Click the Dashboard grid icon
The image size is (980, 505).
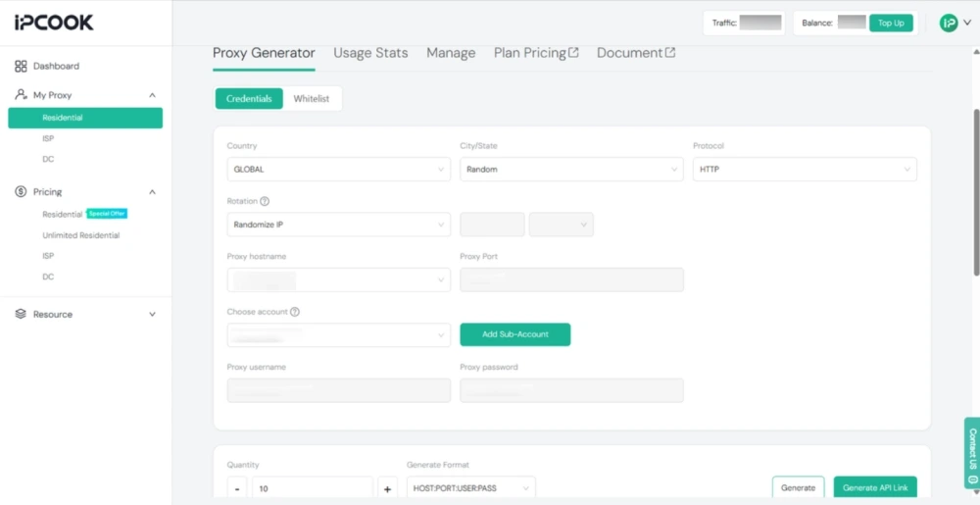click(21, 66)
